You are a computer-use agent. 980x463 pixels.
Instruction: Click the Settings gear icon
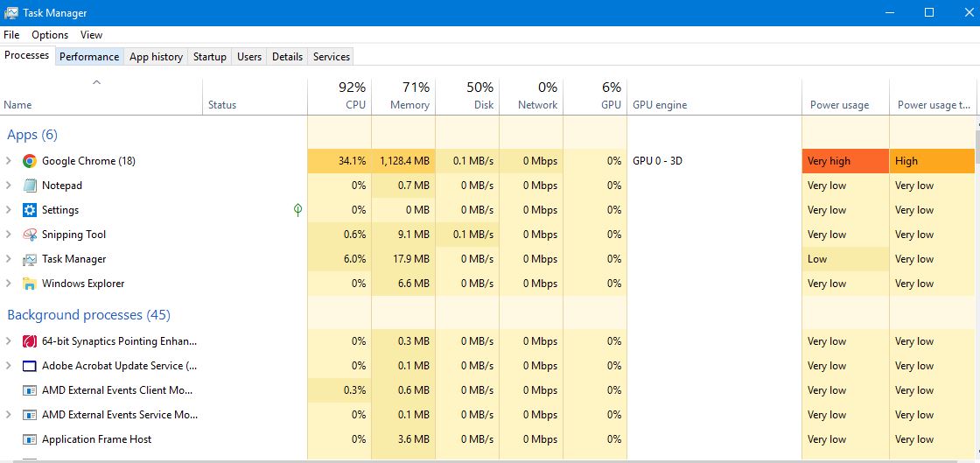point(30,210)
